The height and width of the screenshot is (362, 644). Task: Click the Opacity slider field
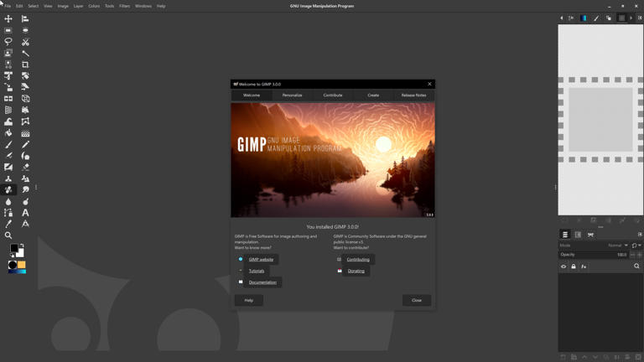(x=593, y=255)
